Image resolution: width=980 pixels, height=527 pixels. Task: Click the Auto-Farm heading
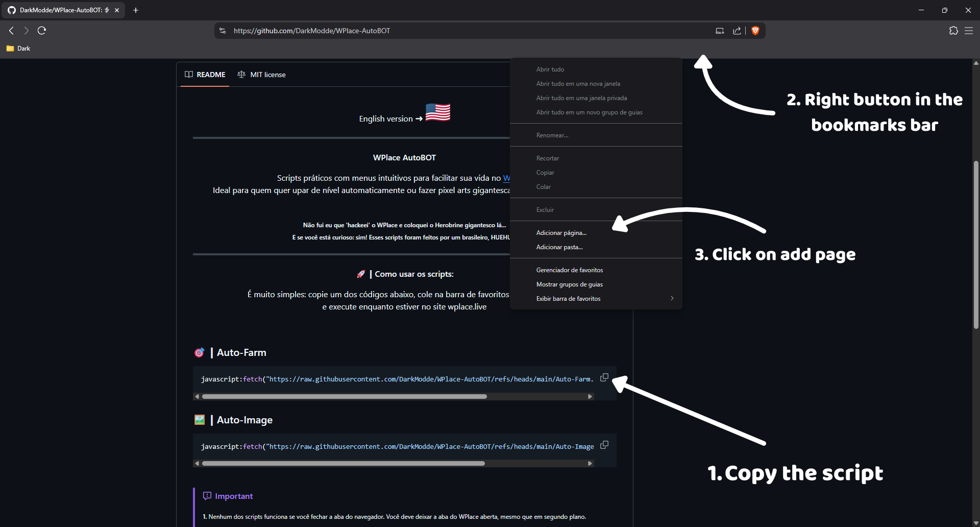(x=241, y=352)
